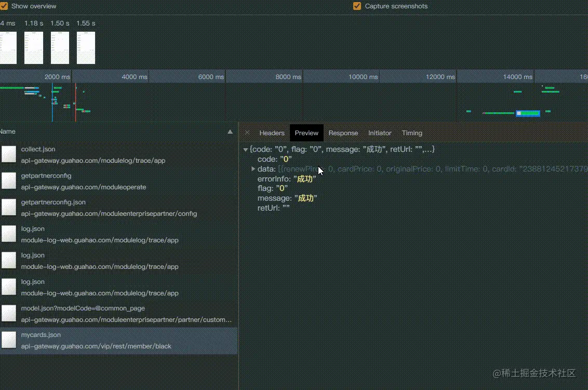Screen dimensions: 588x390
Task: Click the 14000 ms timeline ruler mark
Action: coord(517,76)
